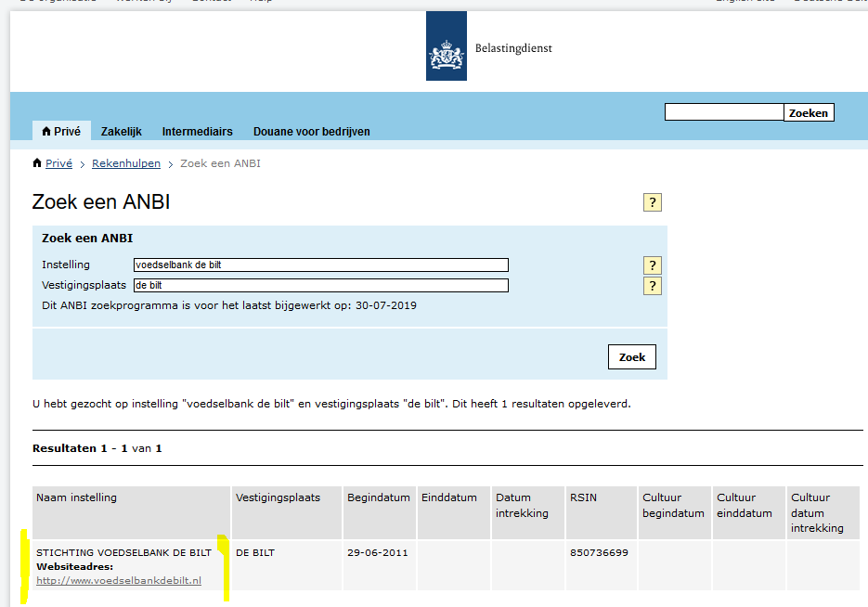Click the RSIN value 850736699
This screenshot has height=607, width=868.
[599, 552]
